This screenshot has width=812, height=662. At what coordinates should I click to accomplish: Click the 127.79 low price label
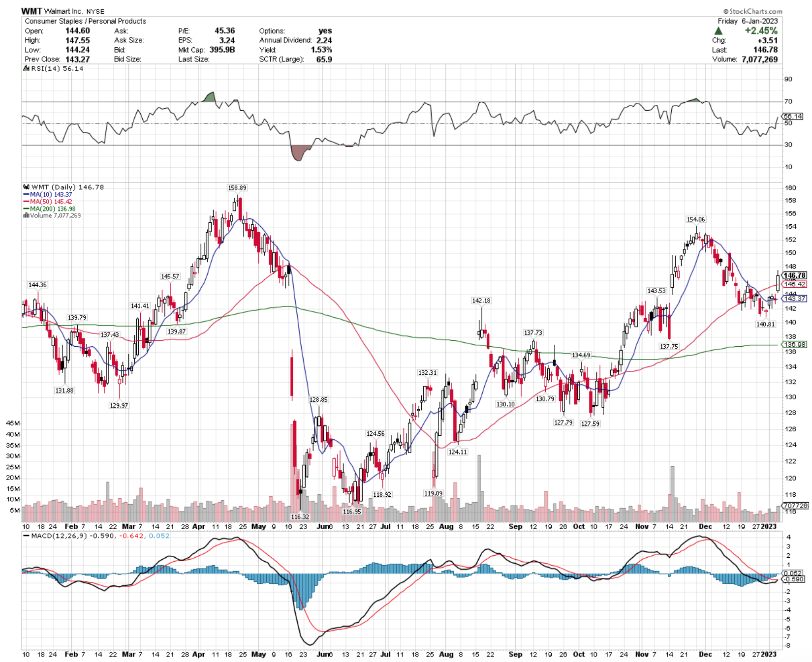563,422
